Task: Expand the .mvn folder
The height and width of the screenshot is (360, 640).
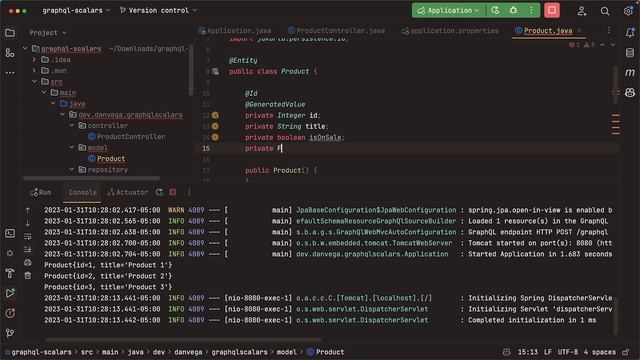Action: [34, 71]
